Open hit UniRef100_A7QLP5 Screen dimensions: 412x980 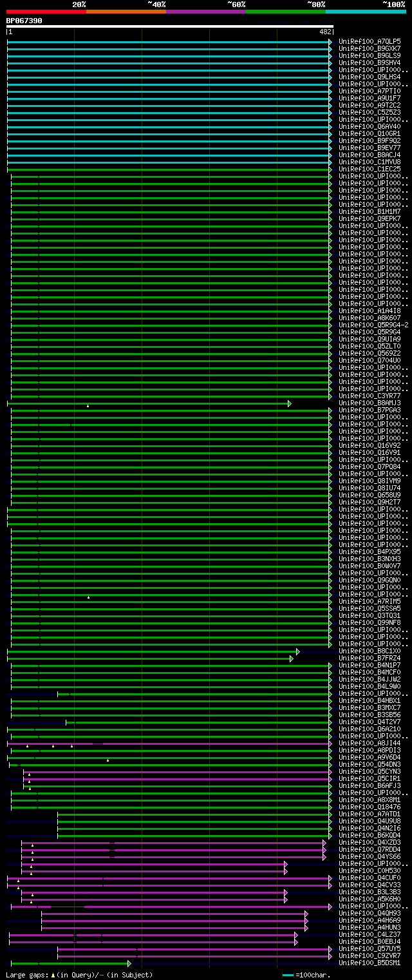coord(370,41)
